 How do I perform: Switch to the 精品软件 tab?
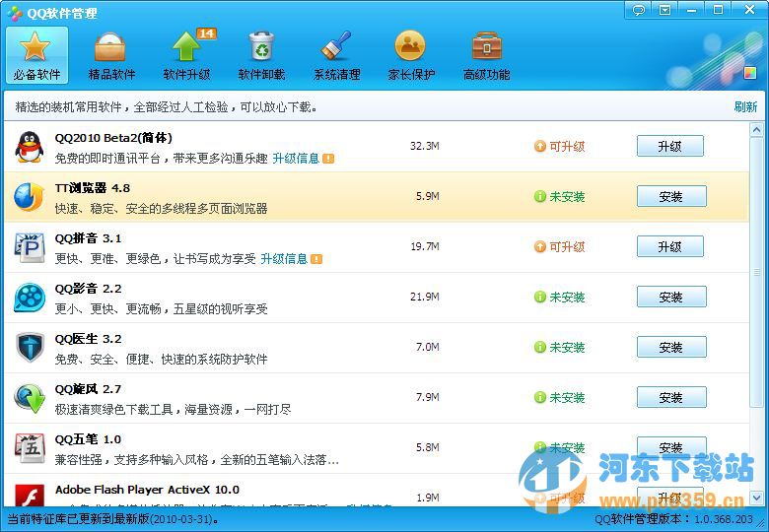click(x=111, y=55)
